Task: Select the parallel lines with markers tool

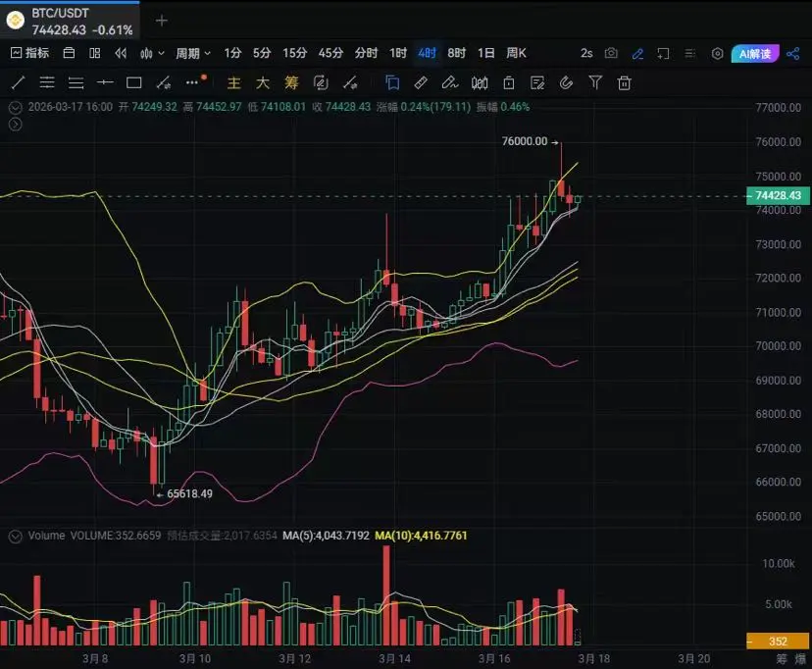Action: [47, 82]
